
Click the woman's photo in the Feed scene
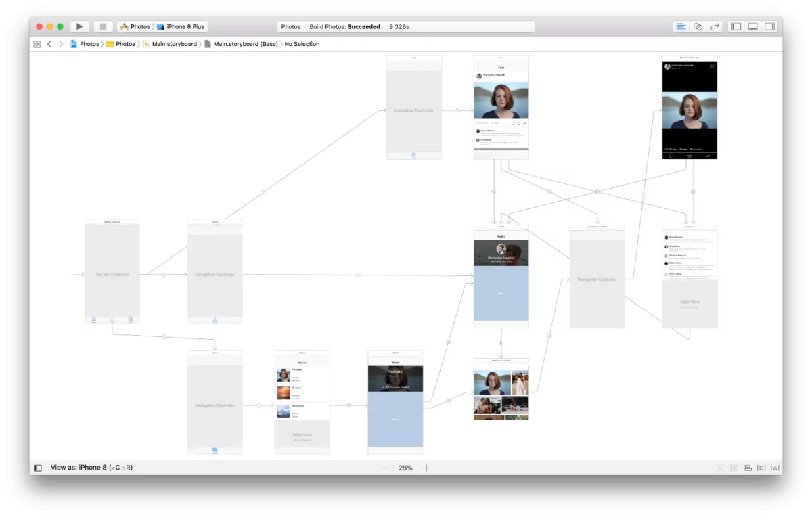tap(501, 101)
